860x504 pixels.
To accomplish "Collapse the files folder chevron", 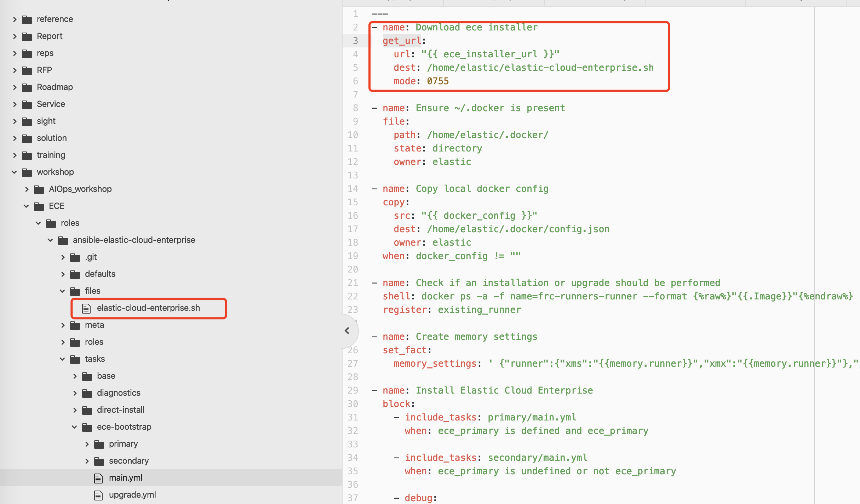I will pyautogui.click(x=63, y=291).
